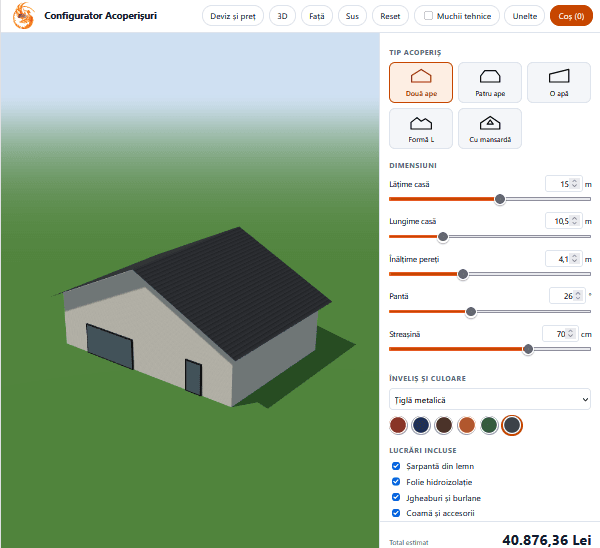Click the Streașină stepper arrows
This screenshot has width=600, height=548.
tap(571, 334)
